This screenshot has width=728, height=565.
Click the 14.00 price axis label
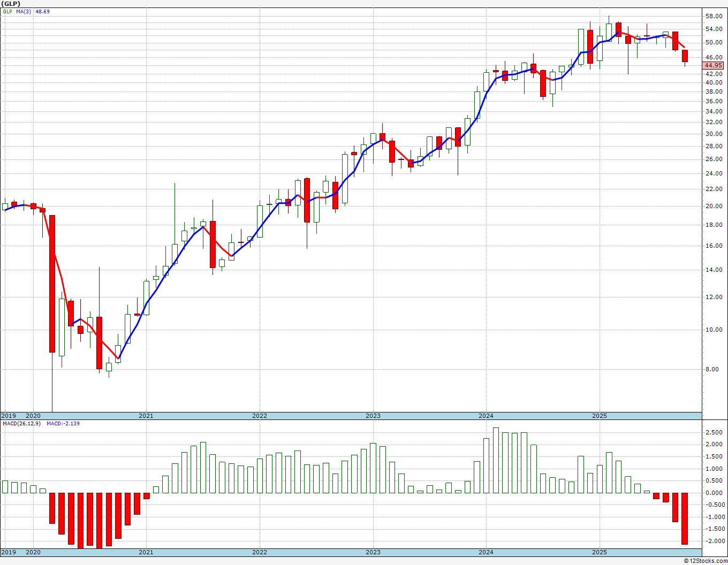coord(714,270)
